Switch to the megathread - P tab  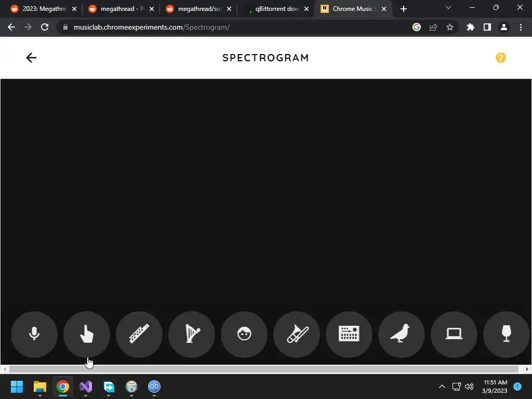coord(122,9)
